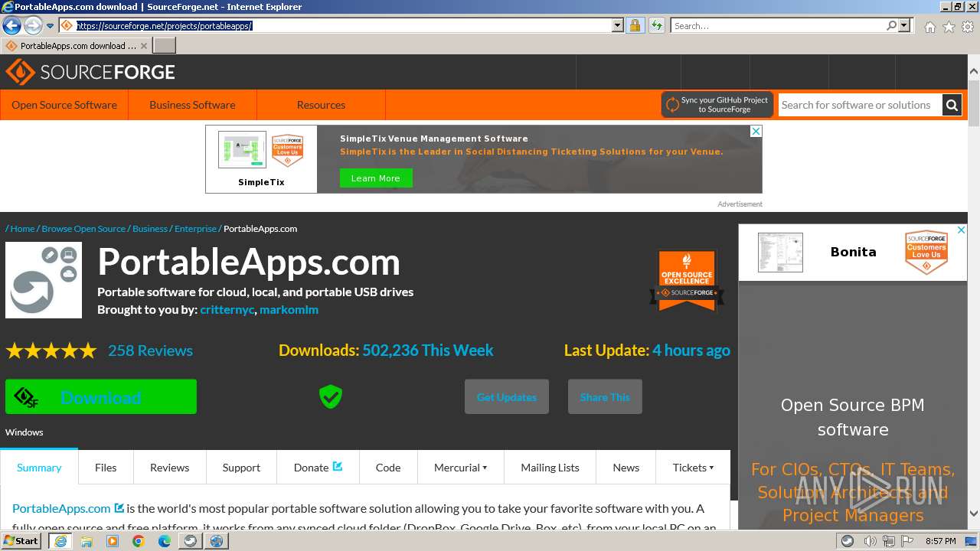Screen dimensions: 980x551
Task: Click the magnifier search icon in browser
Action: (891, 25)
